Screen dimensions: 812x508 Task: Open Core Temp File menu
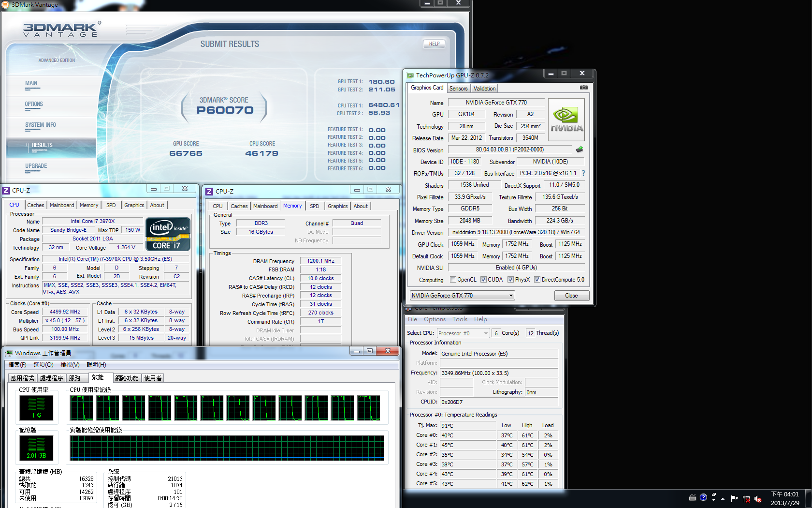click(x=412, y=319)
